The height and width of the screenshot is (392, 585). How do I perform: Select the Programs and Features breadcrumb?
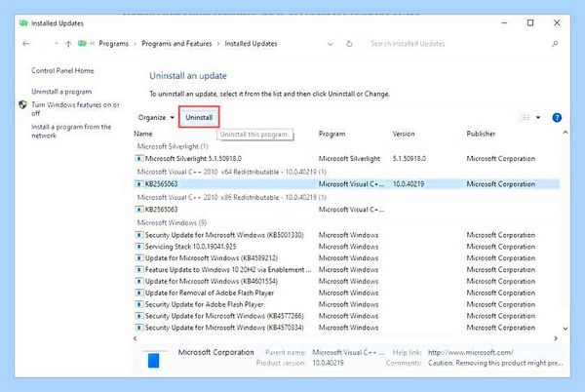point(176,44)
